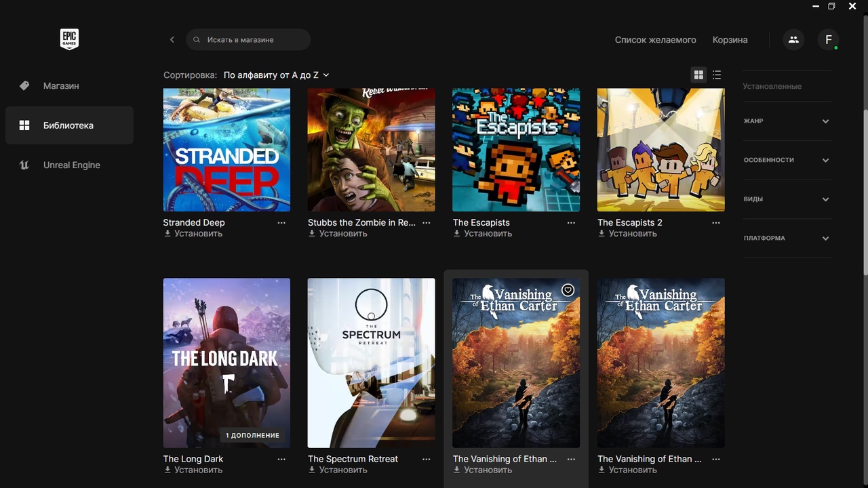Screen dimensions: 868x488
Task: Click The Escapists 2 cover art
Action: [x=661, y=150]
